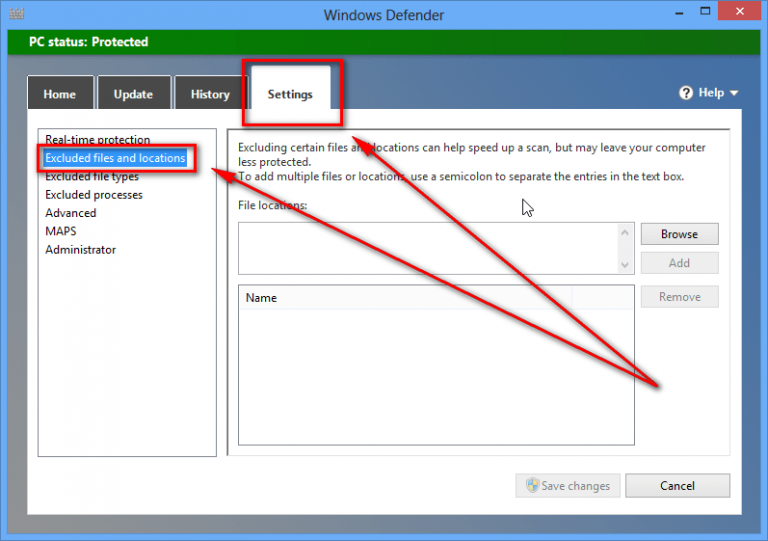Screen dimensions: 768x541
Task: Click the File locations scroll up arrow
Action: click(x=625, y=232)
